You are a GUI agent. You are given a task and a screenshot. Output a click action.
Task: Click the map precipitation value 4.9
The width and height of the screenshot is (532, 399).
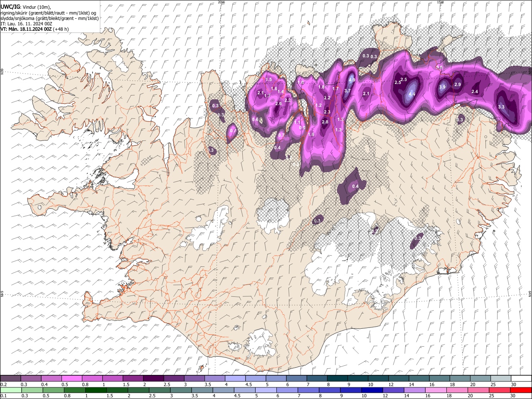click(352, 80)
